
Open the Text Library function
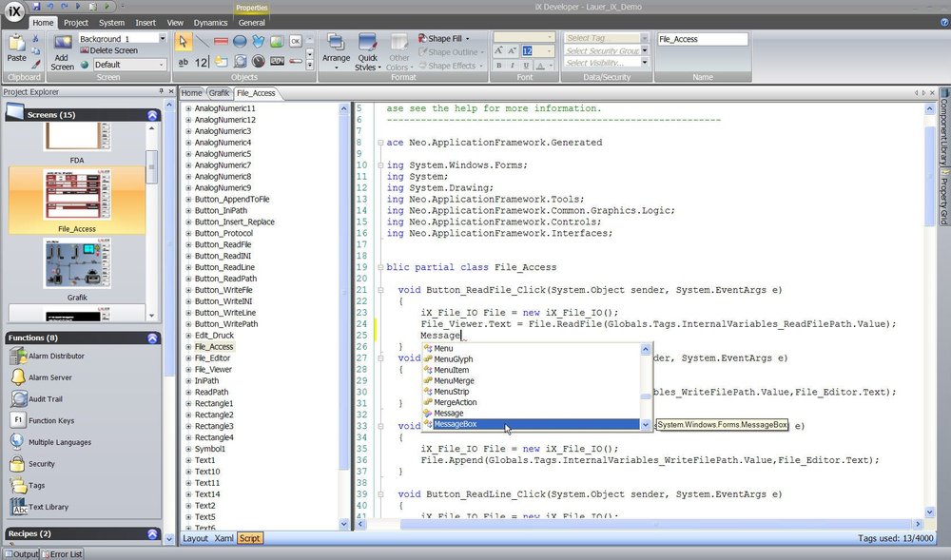pyautogui.click(x=48, y=507)
